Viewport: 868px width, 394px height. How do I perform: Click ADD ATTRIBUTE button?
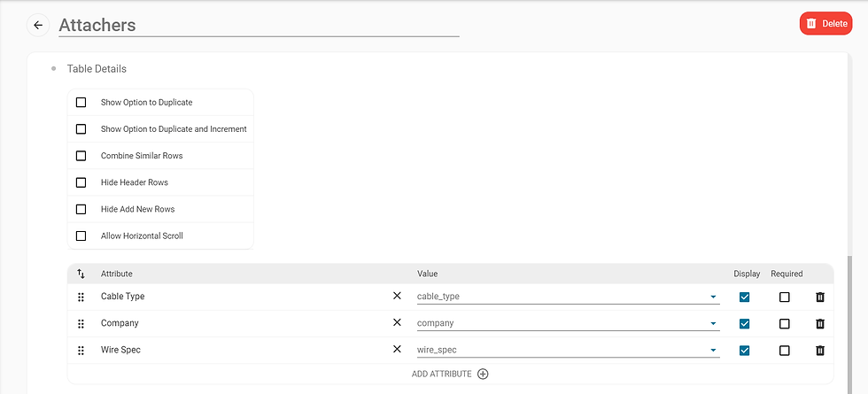tap(450, 374)
